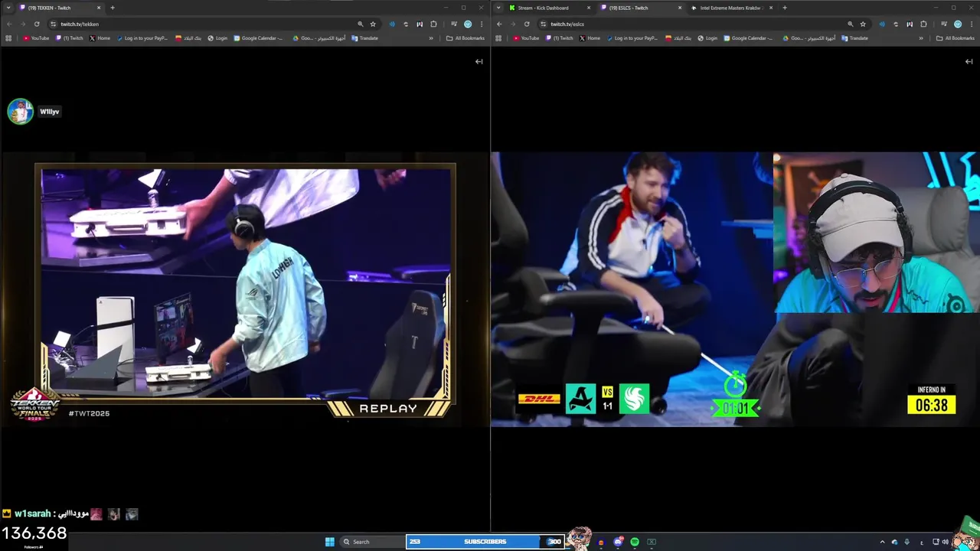Expand tab search dropdown in left browser
This screenshot has height=551, width=980.
[8, 8]
